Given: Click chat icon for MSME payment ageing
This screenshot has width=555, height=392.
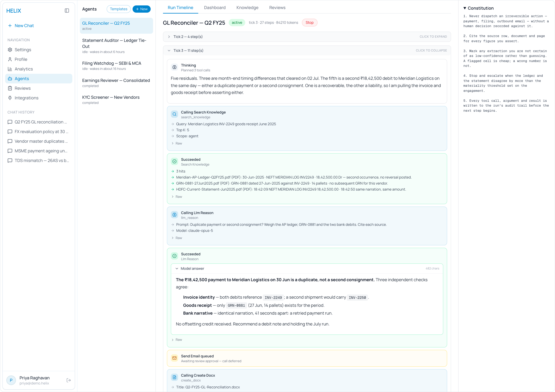Looking at the screenshot, I should pyautogui.click(x=10, y=151).
